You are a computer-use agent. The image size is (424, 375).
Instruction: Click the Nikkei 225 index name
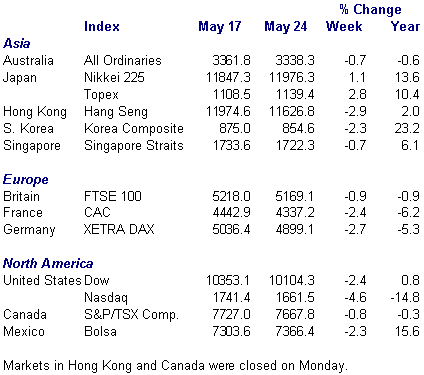[114, 77]
